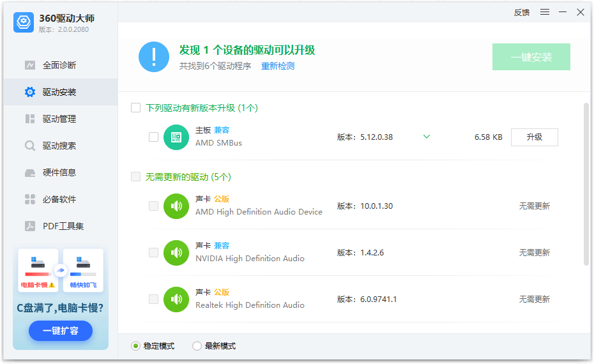Open 全面诊断 full diagnosis section

[x=59, y=65]
